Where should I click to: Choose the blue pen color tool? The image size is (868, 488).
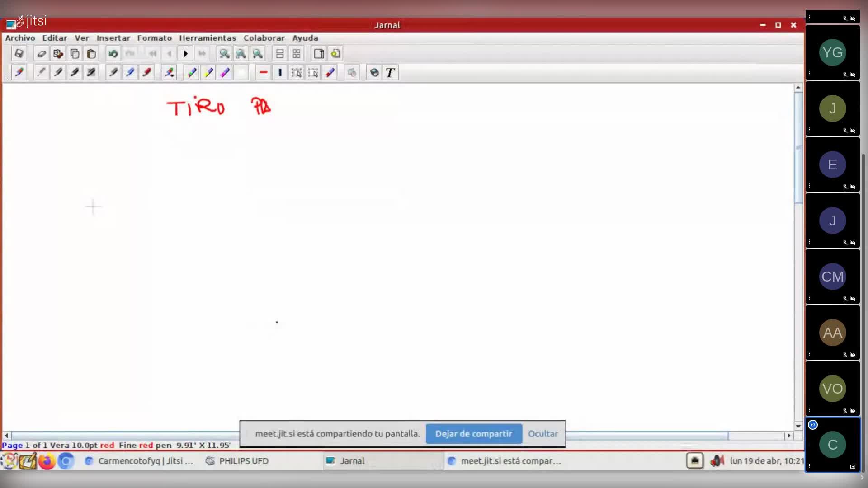[x=130, y=73]
